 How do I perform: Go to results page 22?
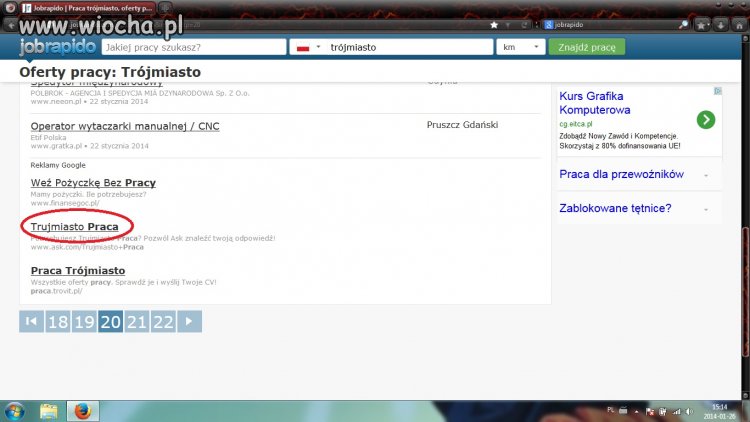(x=163, y=322)
